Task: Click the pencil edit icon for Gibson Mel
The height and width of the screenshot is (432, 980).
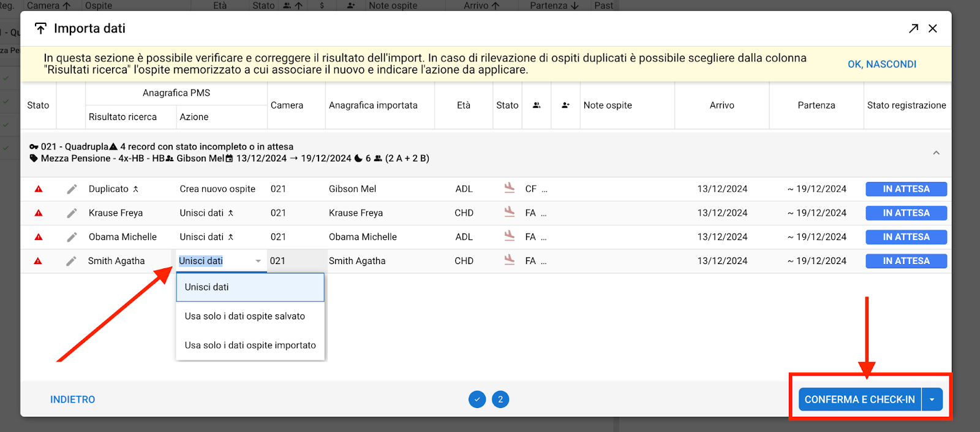Action: 72,189
